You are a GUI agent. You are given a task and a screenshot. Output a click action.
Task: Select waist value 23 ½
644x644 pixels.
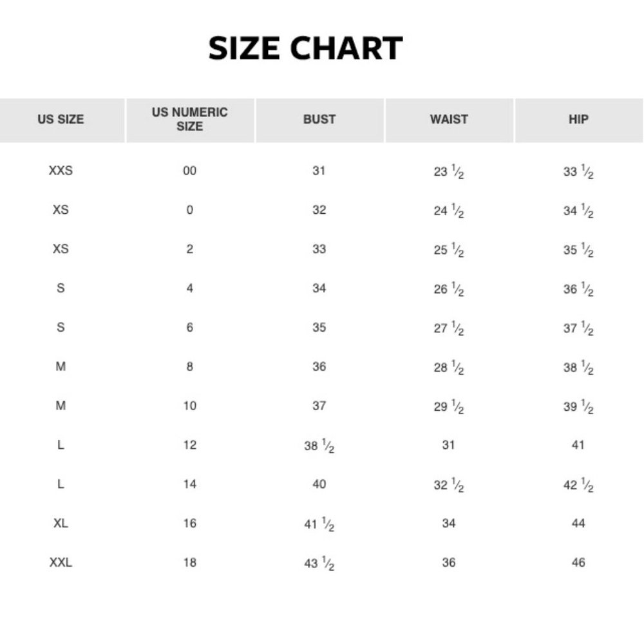pyautogui.click(x=449, y=171)
